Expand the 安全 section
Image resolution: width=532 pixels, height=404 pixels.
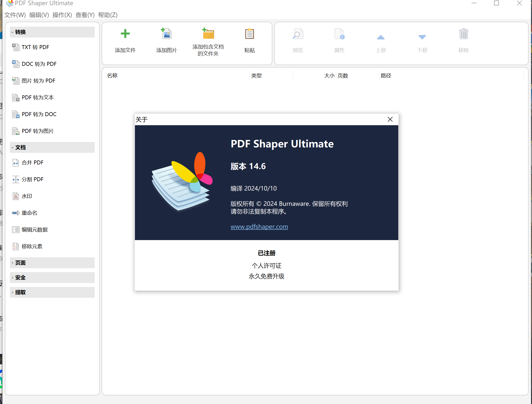pyautogui.click(x=52, y=278)
